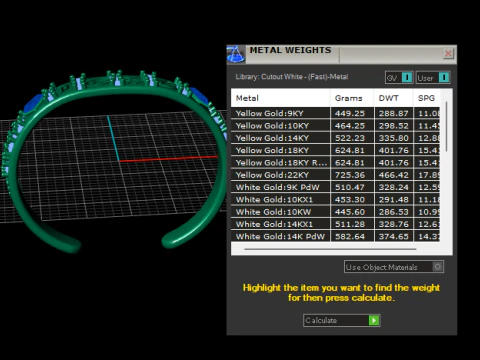
Task: Click the 328.76 DWT value
Action: (394, 224)
